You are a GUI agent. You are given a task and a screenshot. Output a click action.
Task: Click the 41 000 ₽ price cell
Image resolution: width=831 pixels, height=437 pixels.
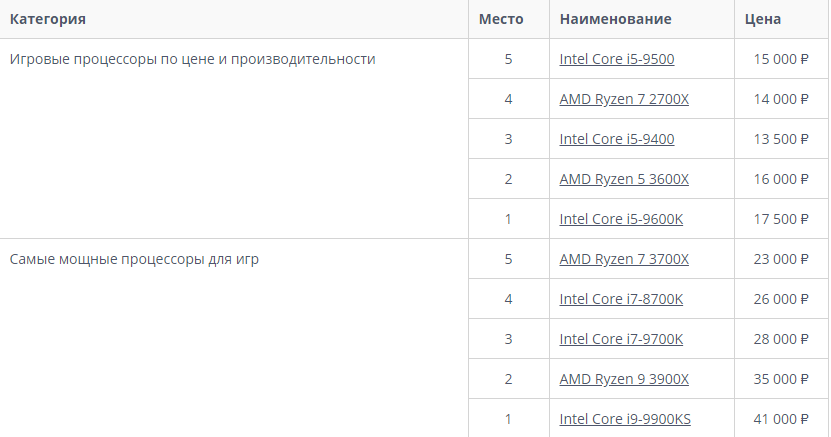click(x=781, y=419)
